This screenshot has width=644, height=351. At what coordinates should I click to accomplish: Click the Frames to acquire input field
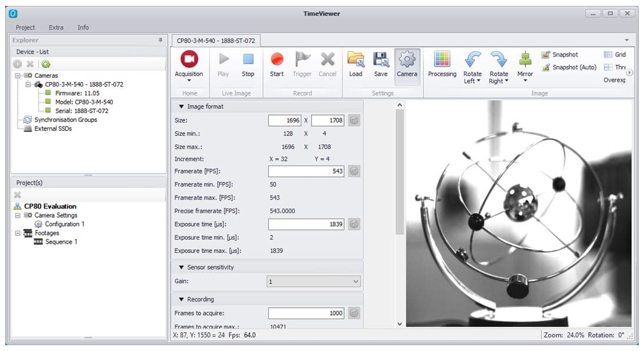point(306,313)
